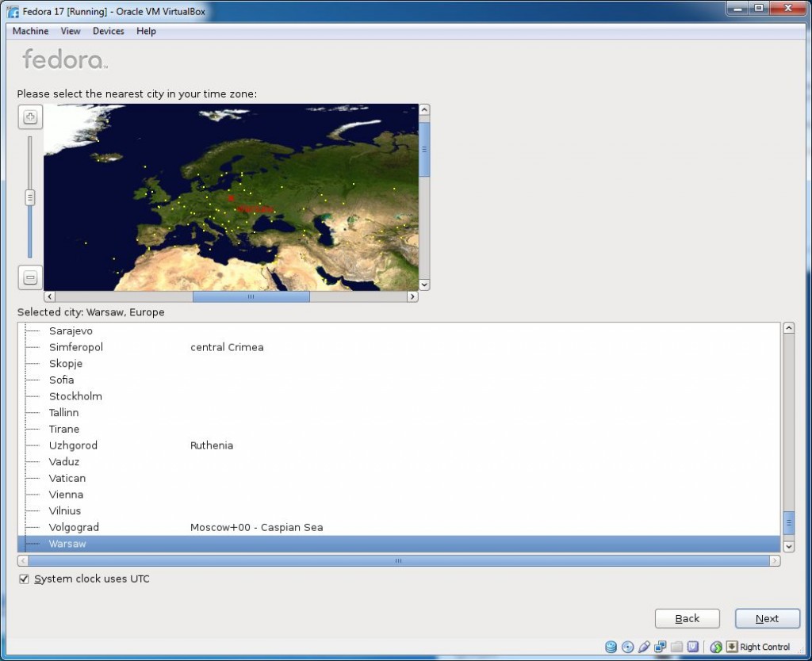Click VirtualBox USB devices status icon
Image resolution: width=812 pixels, height=661 pixels.
(x=644, y=647)
